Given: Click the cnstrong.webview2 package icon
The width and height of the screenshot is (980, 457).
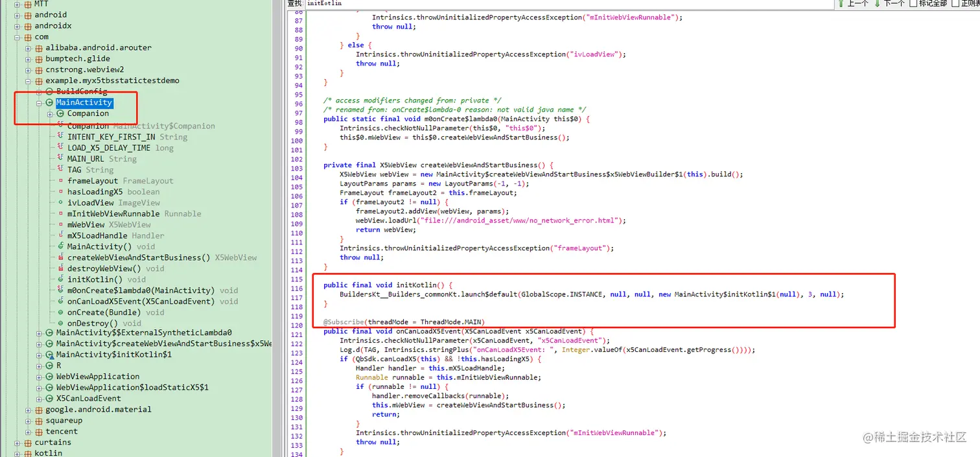Looking at the screenshot, I should coord(39,70).
